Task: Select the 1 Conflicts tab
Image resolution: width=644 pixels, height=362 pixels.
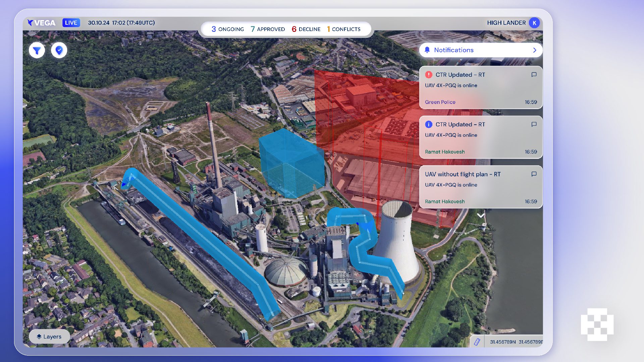Action: coord(343,29)
